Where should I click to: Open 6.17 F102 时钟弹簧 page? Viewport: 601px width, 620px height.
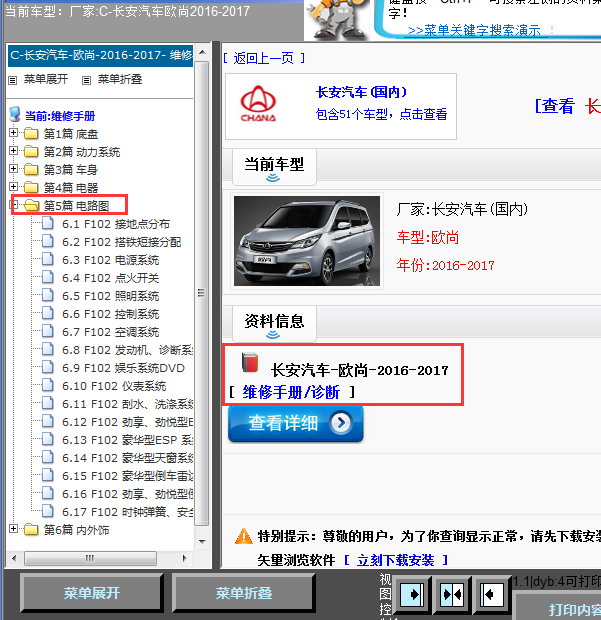(127, 512)
